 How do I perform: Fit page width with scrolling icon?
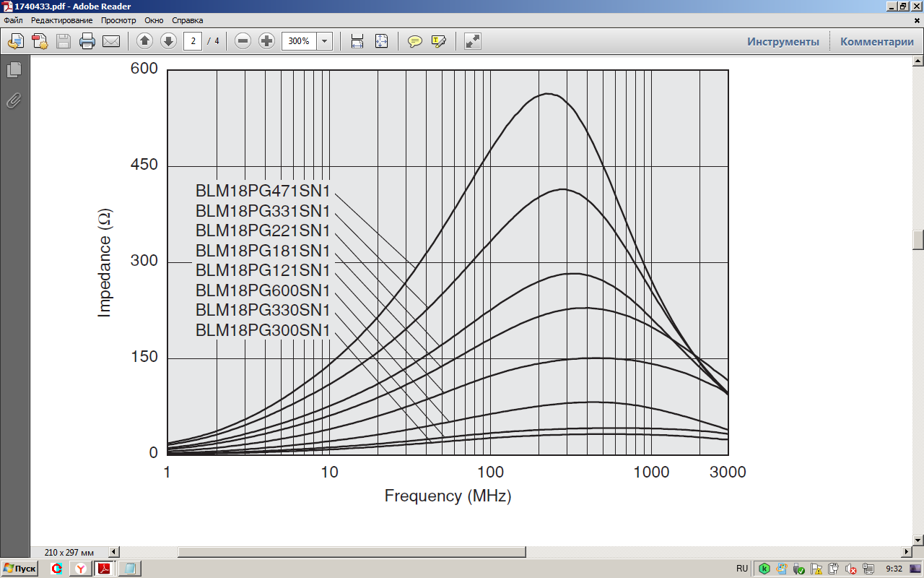pyautogui.click(x=357, y=41)
